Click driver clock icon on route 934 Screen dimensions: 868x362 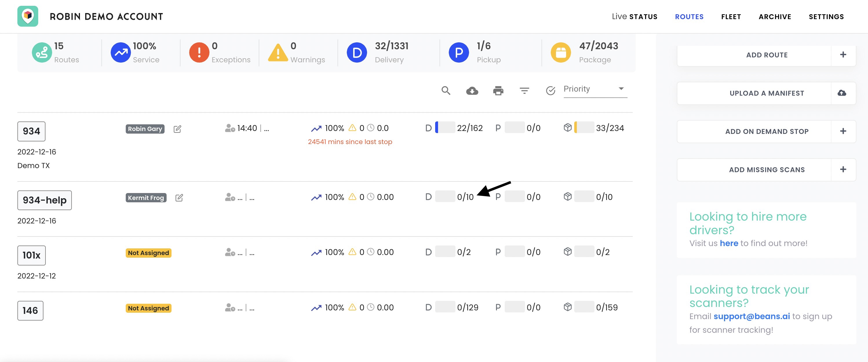coord(230,128)
